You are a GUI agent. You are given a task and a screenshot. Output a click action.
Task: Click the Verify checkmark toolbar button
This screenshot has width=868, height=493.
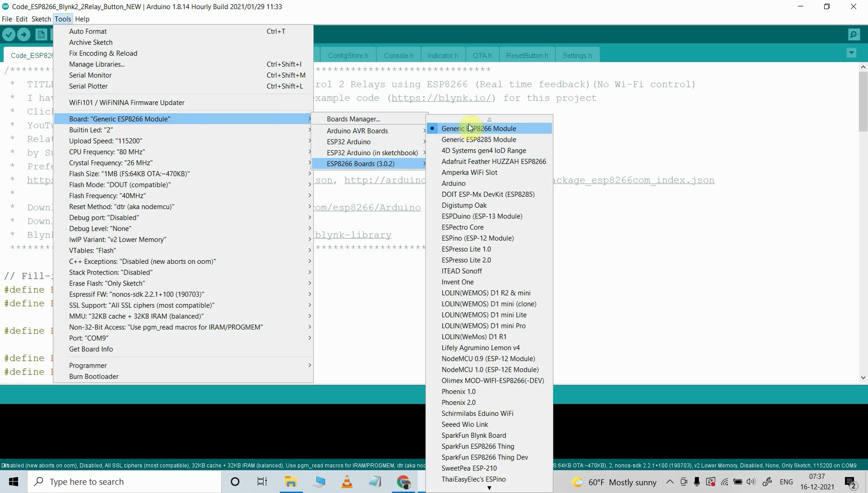point(9,34)
